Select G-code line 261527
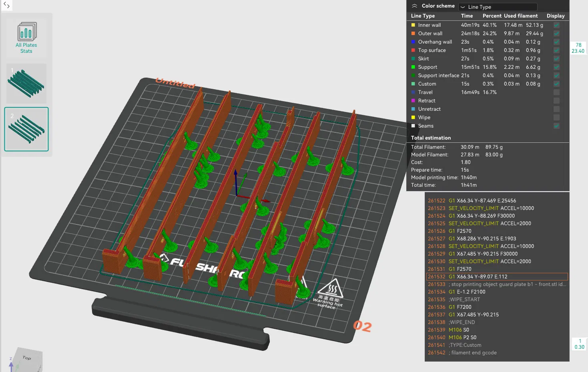 point(497,239)
